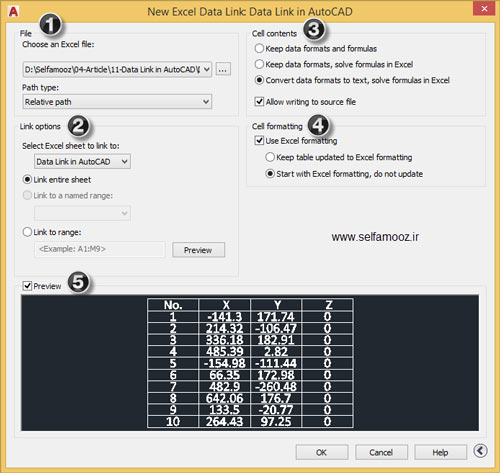Click the Y value 171.74 in preview table
500x473 pixels.
276,317
